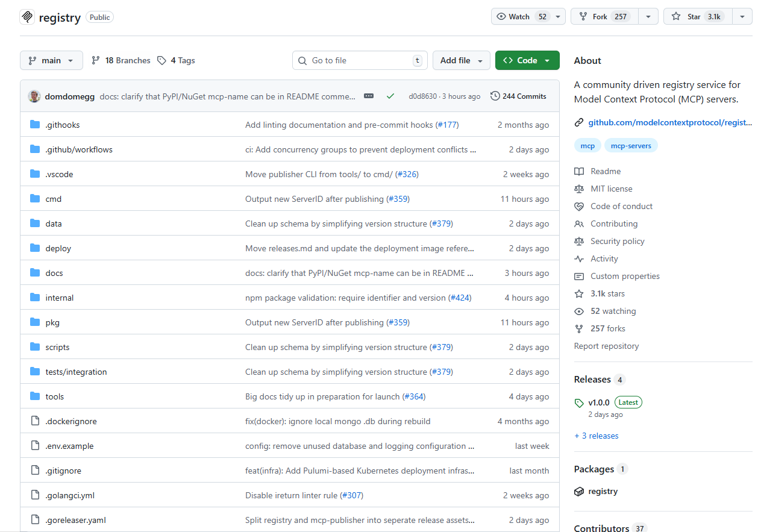Open pull request #307 link
Image resolution: width=758 pixels, height=532 pixels.
coord(352,495)
